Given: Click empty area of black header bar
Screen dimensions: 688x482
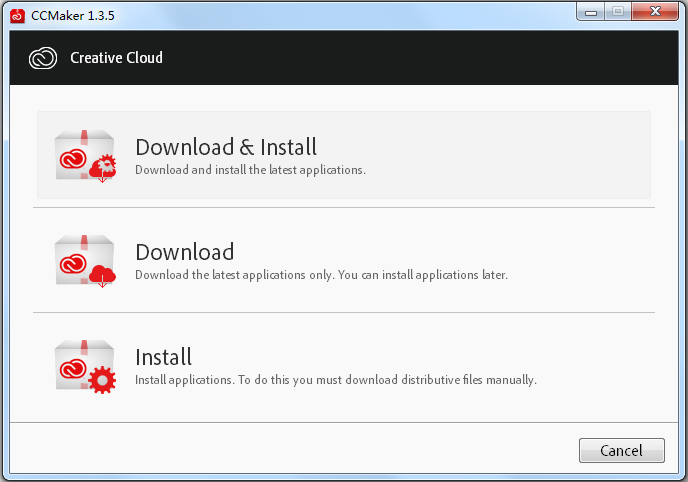Looking at the screenshot, I should click(420, 58).
